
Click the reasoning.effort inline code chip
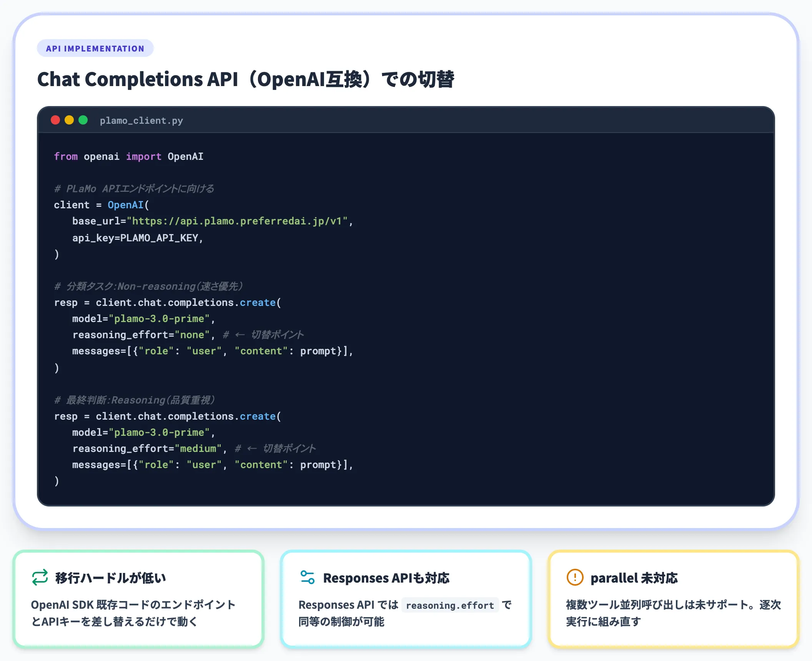[450, 605]
